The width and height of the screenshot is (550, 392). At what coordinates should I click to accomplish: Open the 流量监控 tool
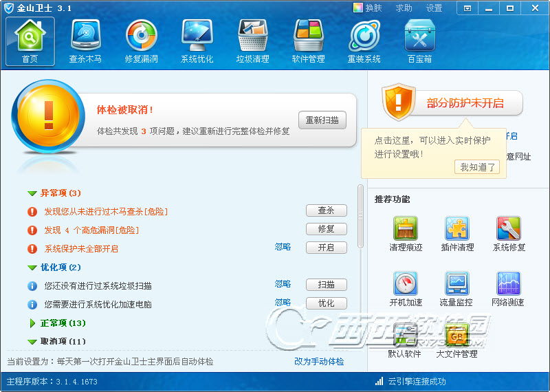coord(456,289)
